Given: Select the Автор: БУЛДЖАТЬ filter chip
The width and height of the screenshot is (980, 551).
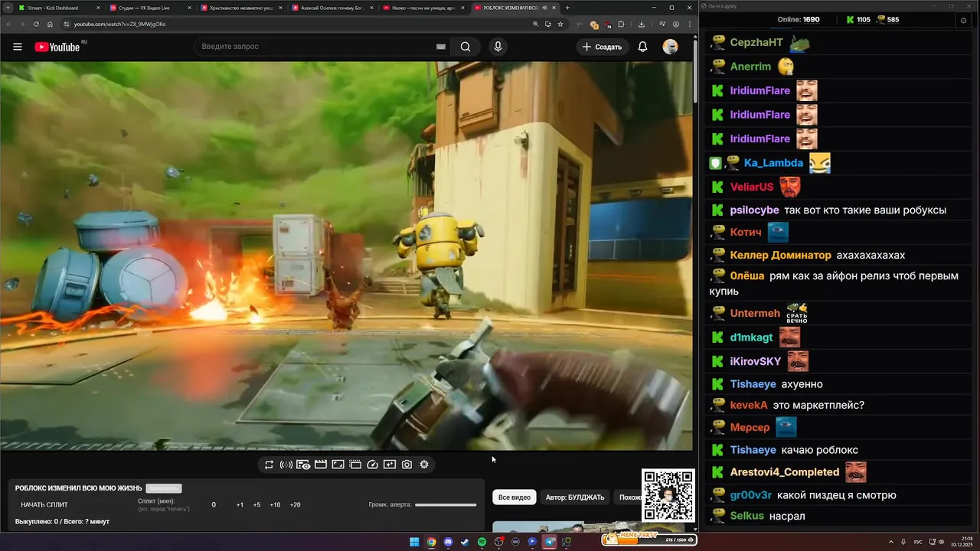Looking at the screenshot, I should tap(575, 497).
